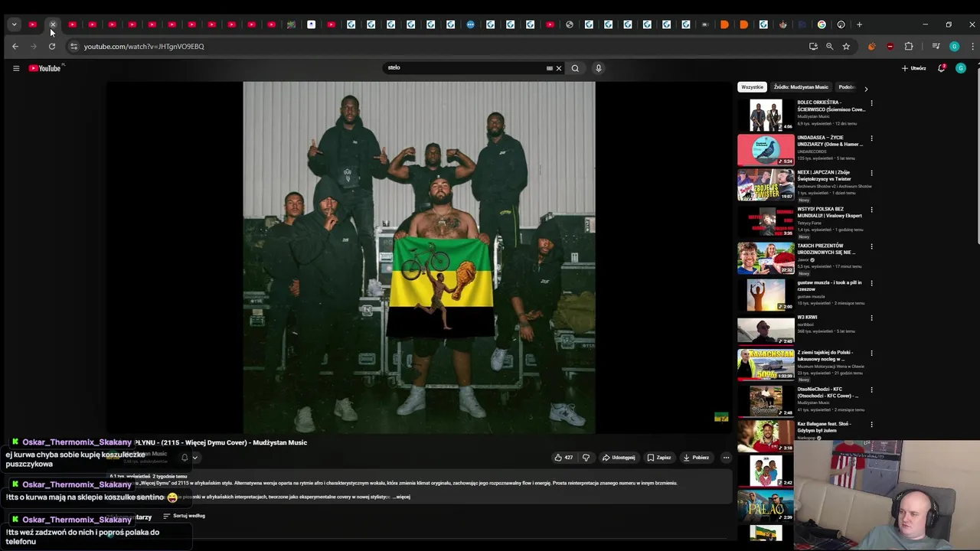Toggle the channel notification bell
This screenshot has height=551, width=980.
click(185, 458)
